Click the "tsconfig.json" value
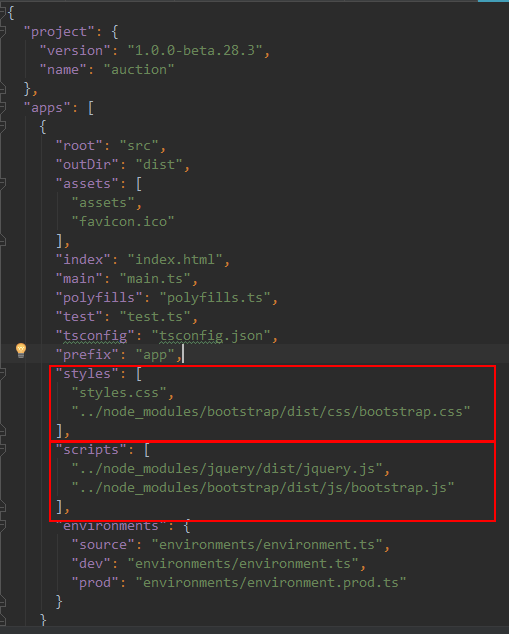This screenshot has height=634, width=509. (211, 336)
